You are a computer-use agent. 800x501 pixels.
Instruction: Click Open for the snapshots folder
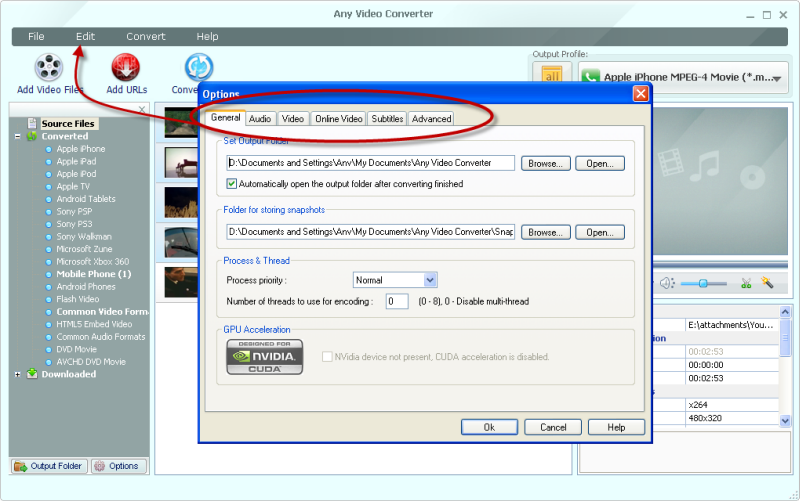click(x=599, y=232)
